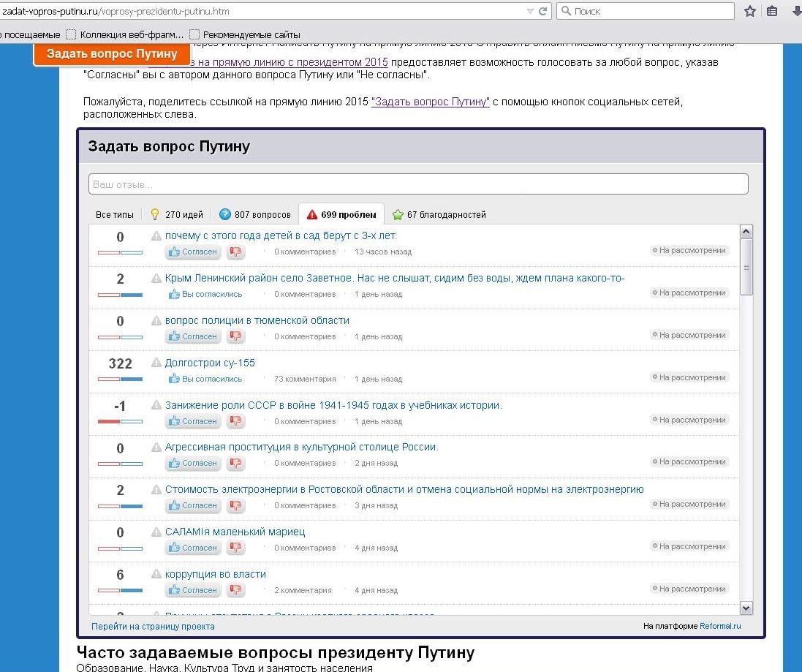Click the warning icon beside 'коррупция во власти'
This screenshot has width=802, height=672.
point(156,574)
